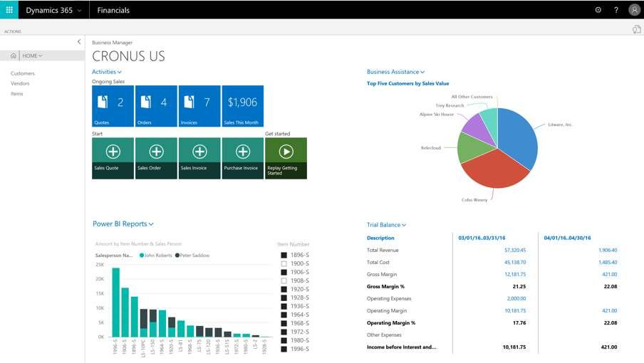Uncheck the 1896-S item number checkbox
644x363 pixels.
(x=284, y=255)
